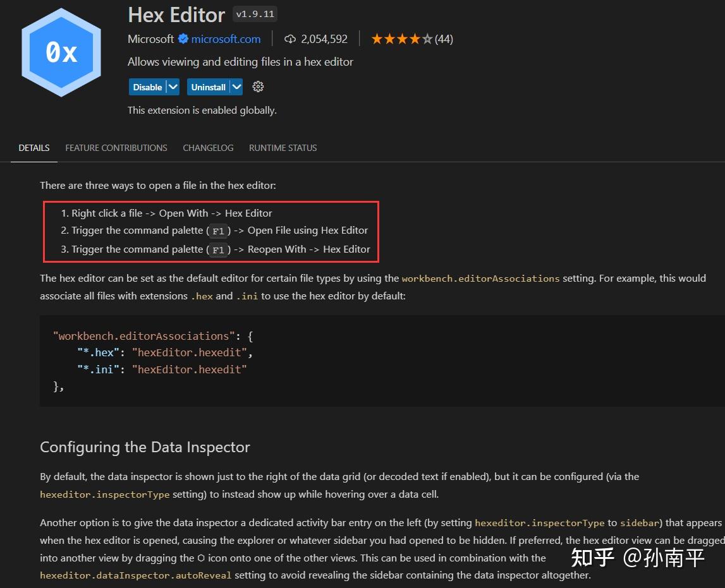Click the "*.hex" line in code block
The height and width of the screenshot is (588, 725).
[x=165, y=352]
